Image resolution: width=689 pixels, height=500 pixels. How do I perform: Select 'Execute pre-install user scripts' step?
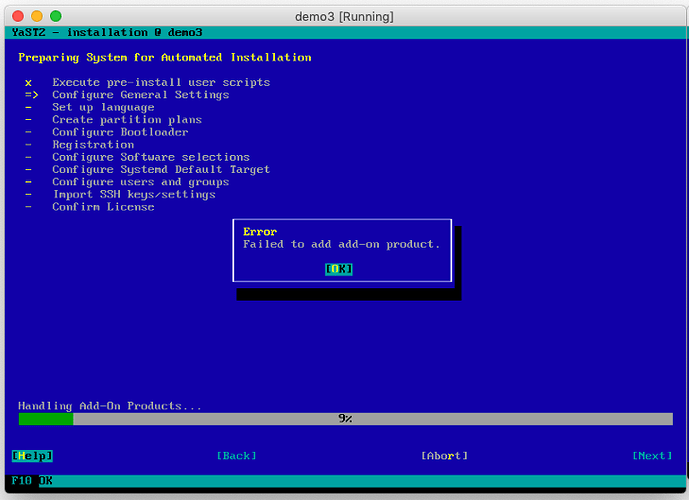(x=161, y=82)
